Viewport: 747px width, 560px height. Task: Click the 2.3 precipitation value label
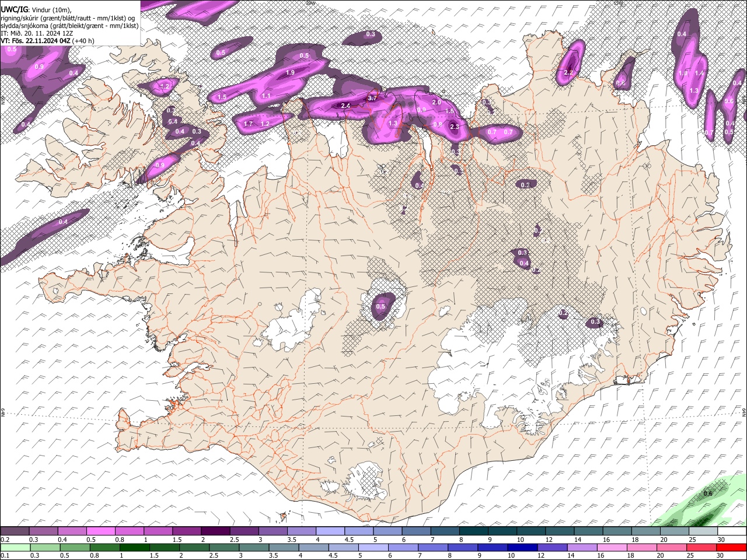pyautogui.click(x=455, y=127)
